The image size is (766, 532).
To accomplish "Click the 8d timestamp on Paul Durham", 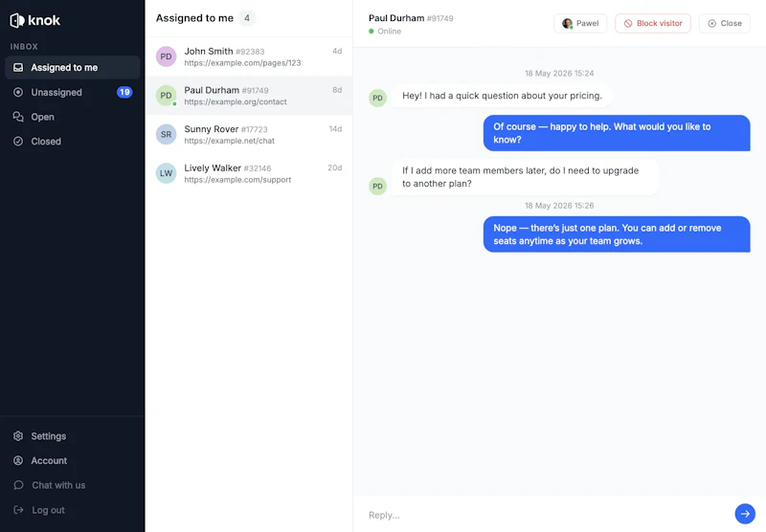I will pos(337,90).
